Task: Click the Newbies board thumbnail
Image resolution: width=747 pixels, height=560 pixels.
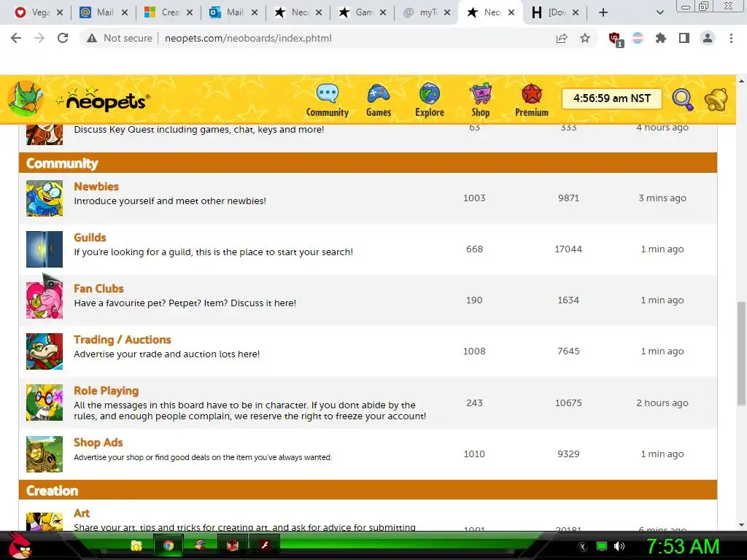Action: (44, 198)
